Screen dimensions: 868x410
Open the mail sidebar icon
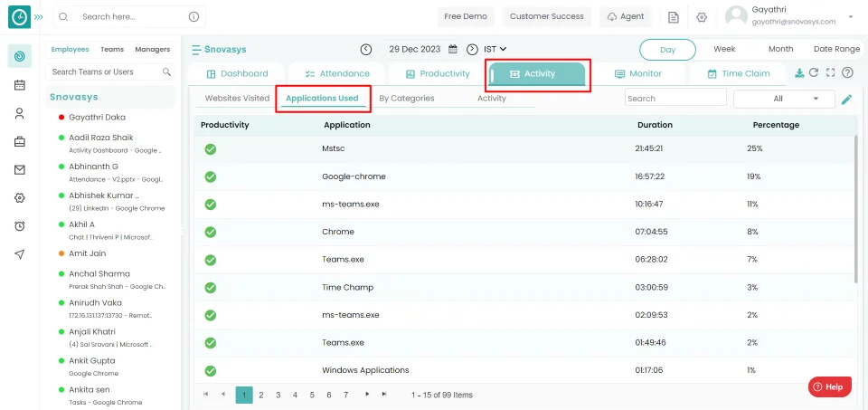[x=19, y=170]
